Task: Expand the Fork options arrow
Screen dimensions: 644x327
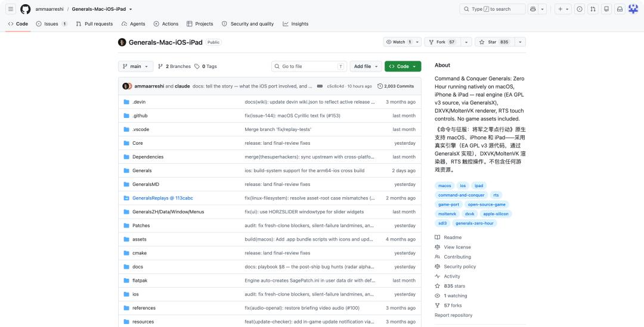Action: point(466,42)
